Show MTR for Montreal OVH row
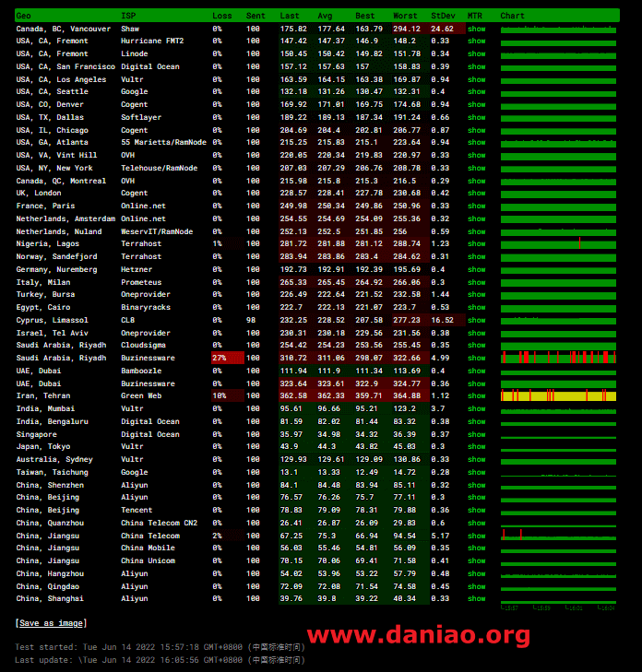 (x=477, y=181)
